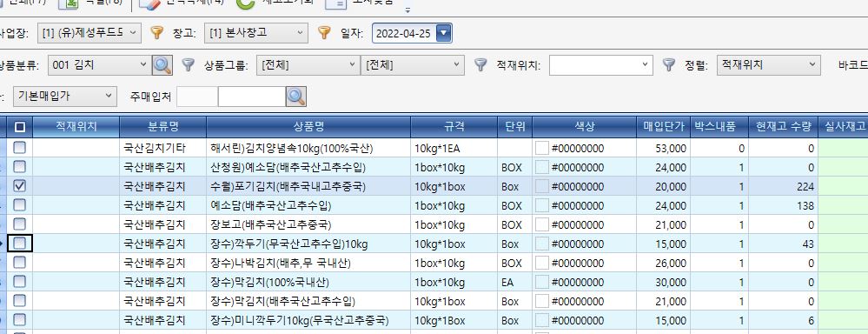Click the 현재고 수량 column header

point(783,127)
